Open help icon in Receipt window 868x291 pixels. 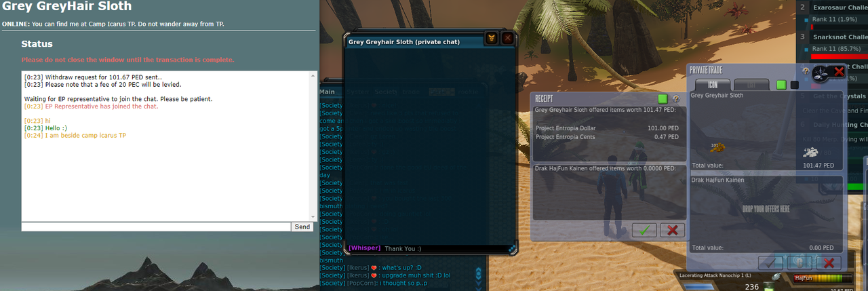[676, 99]
